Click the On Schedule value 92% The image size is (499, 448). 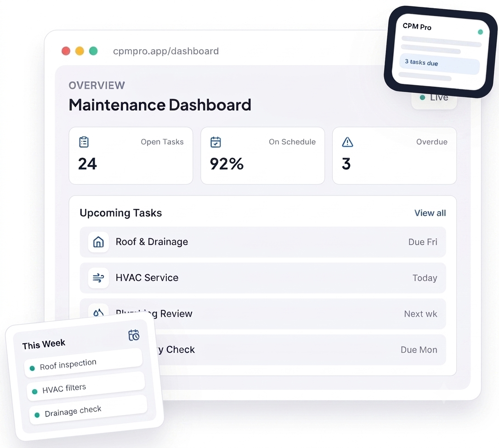tap(227, 164)
